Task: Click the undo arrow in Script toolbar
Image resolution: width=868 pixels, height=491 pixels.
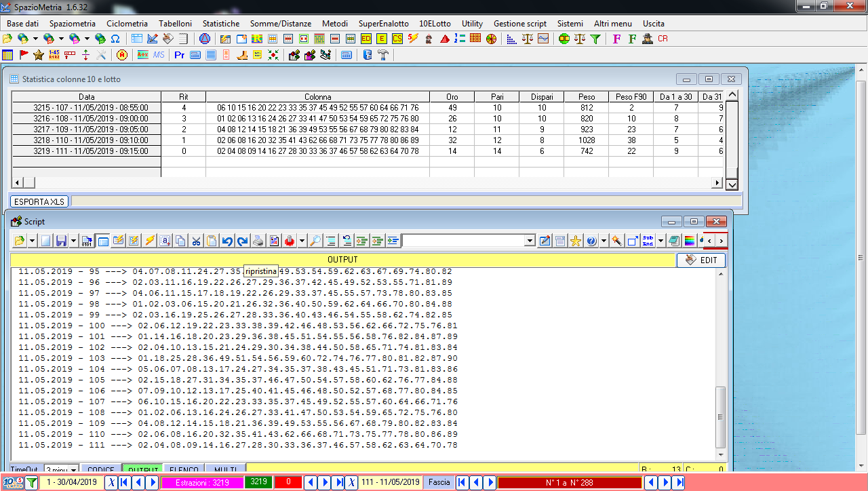Action: (x=227, y=241)
